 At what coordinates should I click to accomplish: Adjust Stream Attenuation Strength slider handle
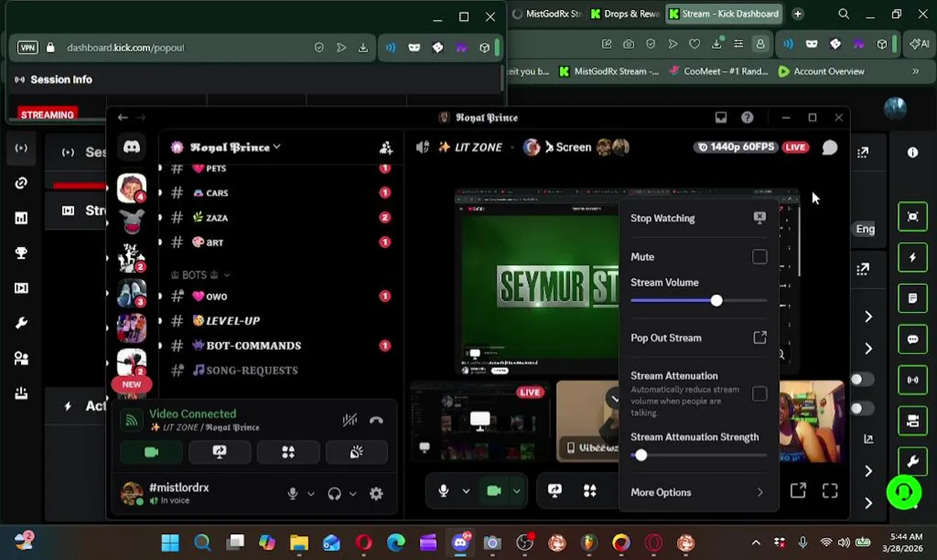click(x=640, y=455)
